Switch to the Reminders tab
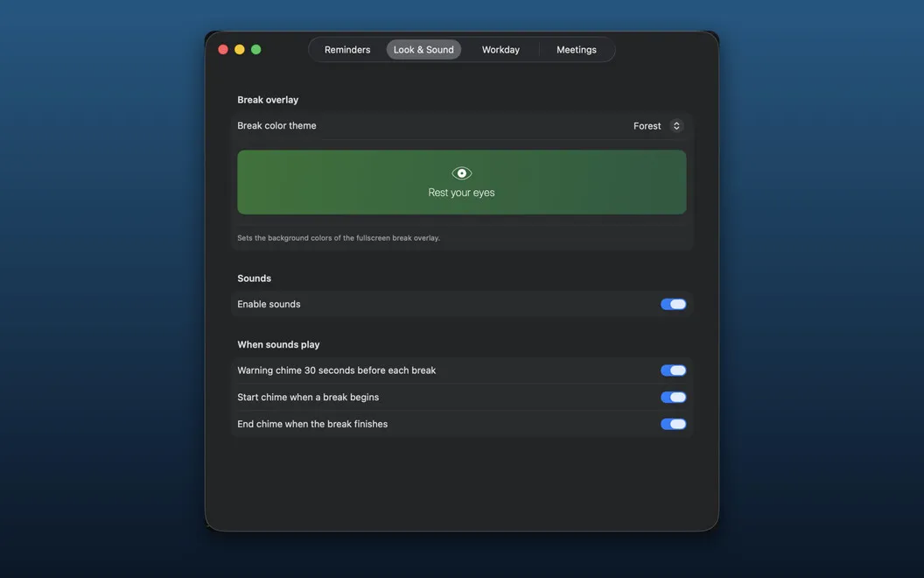 (347, 50)
